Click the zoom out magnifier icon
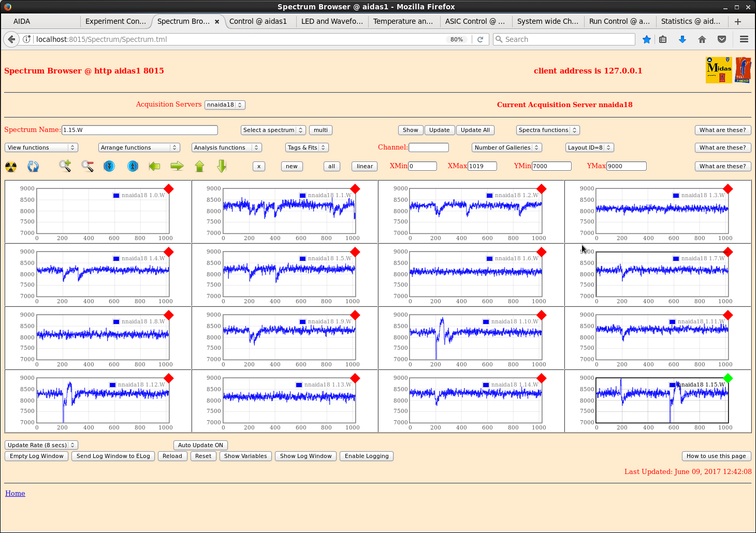This screenshot has width=756, height=533. (88, 166)
